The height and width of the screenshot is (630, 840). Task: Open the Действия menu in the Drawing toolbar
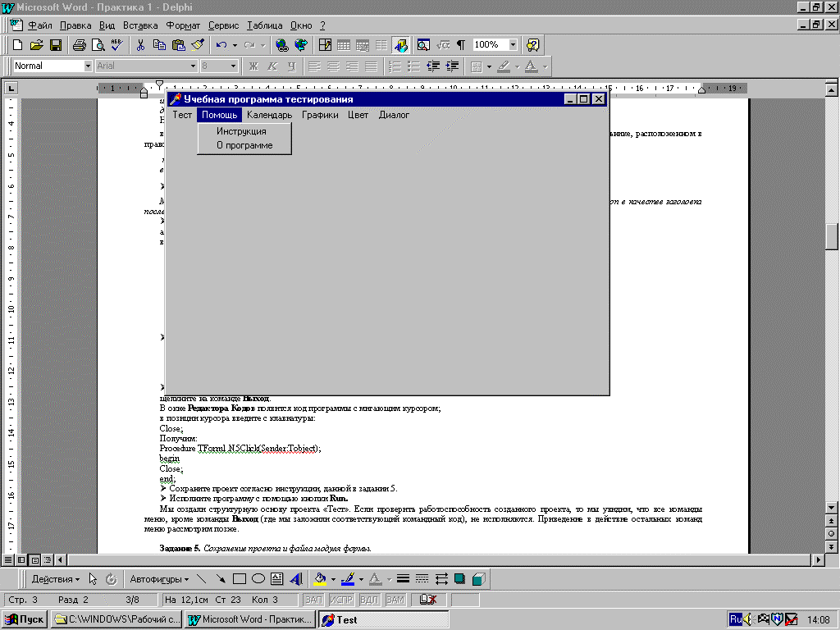[56, 579]
